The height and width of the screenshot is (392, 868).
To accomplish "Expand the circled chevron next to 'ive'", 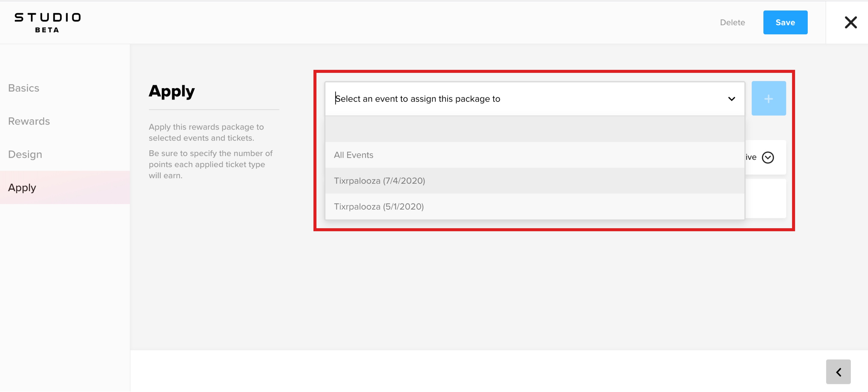I will coord(768,157).
